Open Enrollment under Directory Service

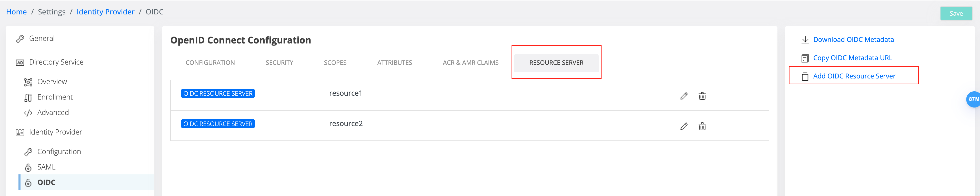point(55,97)
